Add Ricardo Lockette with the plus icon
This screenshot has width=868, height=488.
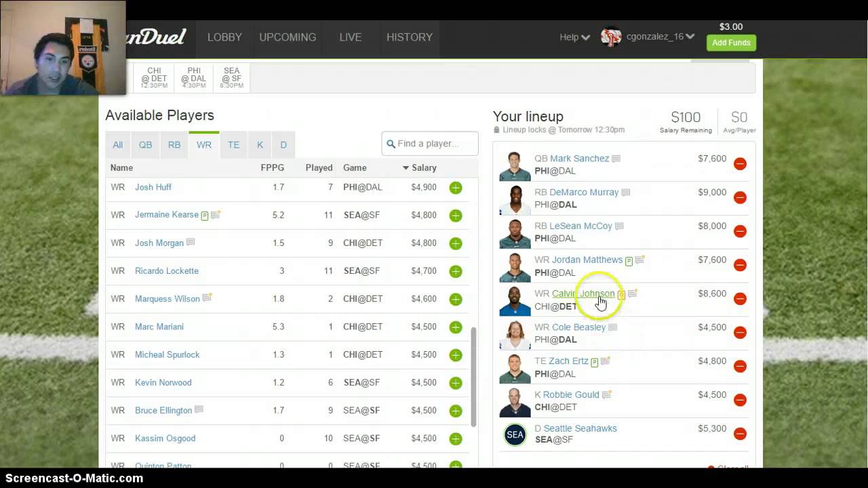point(456,271)
